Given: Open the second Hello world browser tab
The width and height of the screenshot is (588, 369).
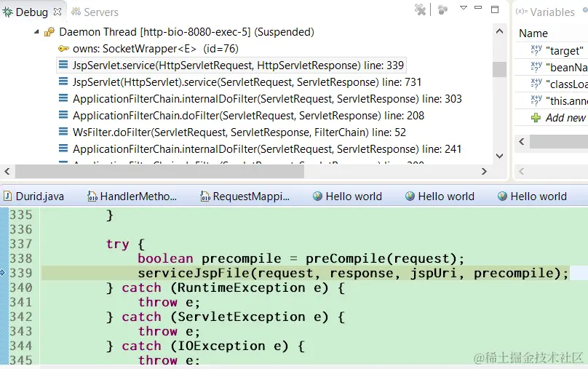Looking at the screenshot, I should (440, 197).
